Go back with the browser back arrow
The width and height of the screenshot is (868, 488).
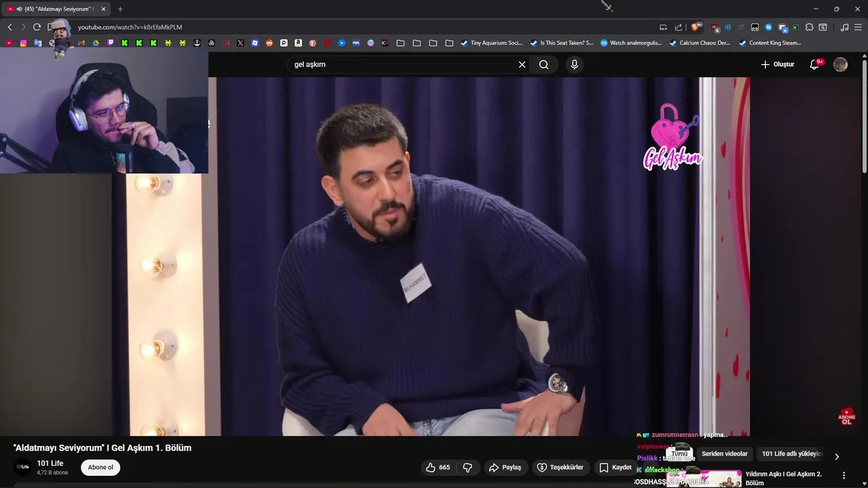point(9,27)
